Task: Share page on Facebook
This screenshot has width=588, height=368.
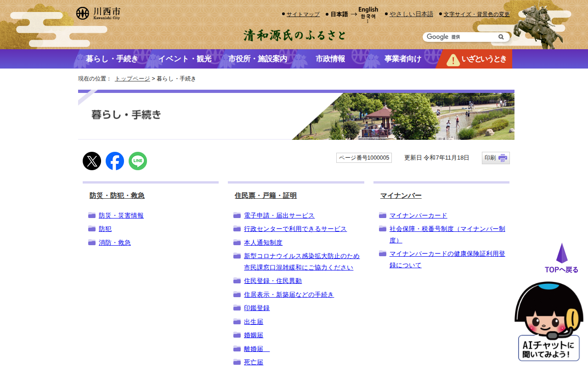Action: pyautogui.click(x=115, y=161)
